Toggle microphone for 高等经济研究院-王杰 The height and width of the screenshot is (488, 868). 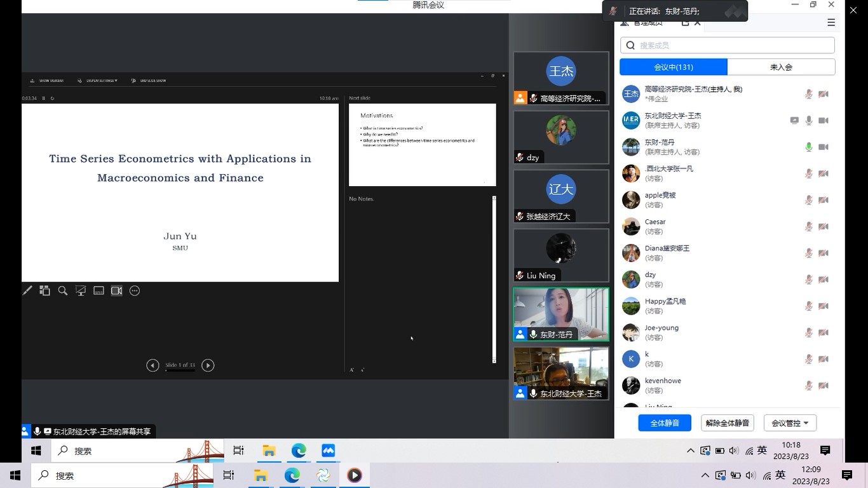click(809, 94)
